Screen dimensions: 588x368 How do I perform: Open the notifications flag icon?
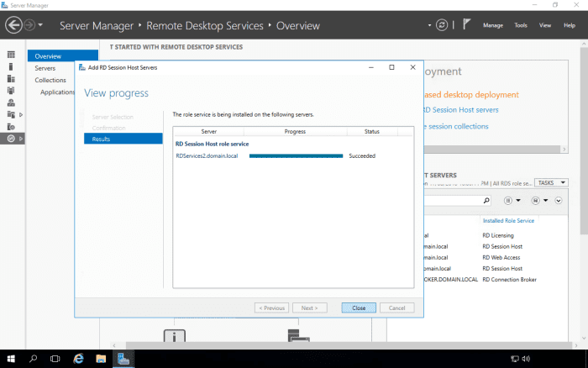[466, 24]
